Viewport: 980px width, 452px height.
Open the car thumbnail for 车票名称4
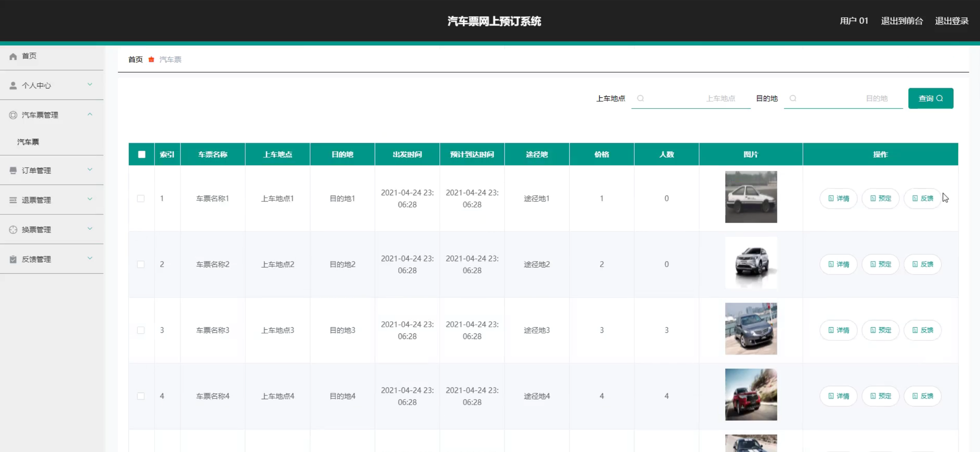click(x=751, y=395)
